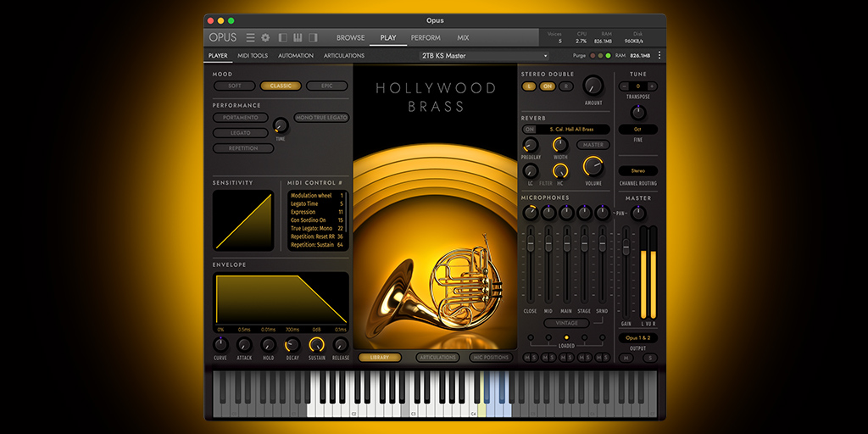Select the Epic mood
This screenshot has height=434, width=868.
tap(326, 86)
